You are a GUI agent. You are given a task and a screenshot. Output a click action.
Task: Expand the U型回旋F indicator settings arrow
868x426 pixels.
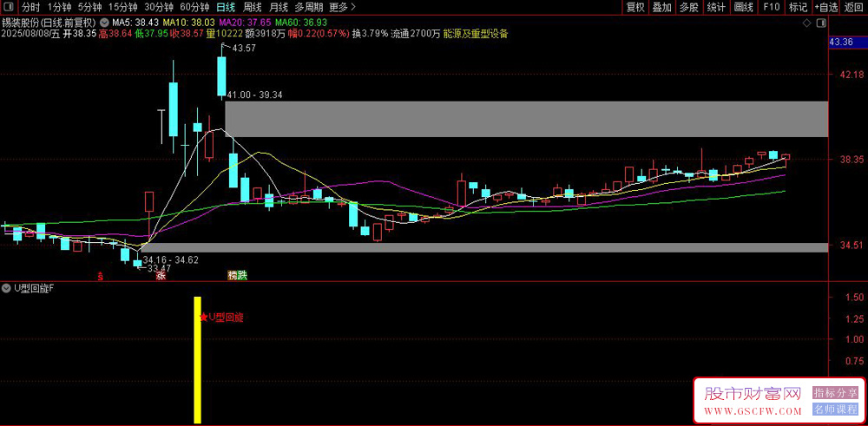(x=6, y=288)
